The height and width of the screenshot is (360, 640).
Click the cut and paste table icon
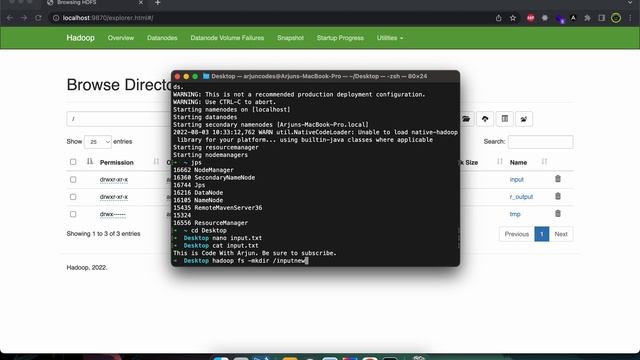point(505,119)
